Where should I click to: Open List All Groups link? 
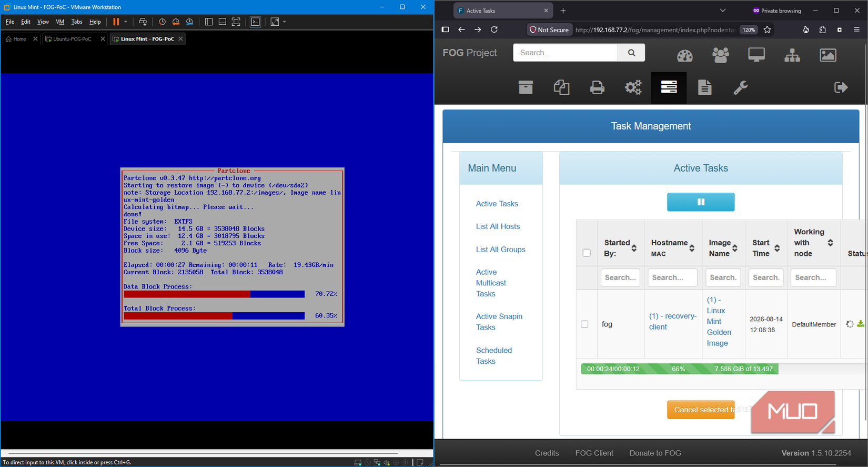[500, 250]
